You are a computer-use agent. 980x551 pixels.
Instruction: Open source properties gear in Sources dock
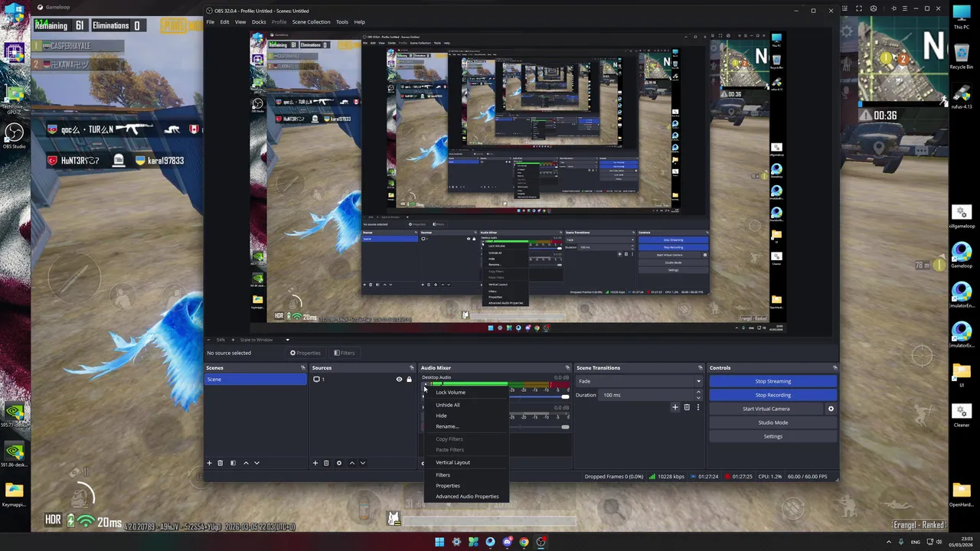tap(339, 463)
